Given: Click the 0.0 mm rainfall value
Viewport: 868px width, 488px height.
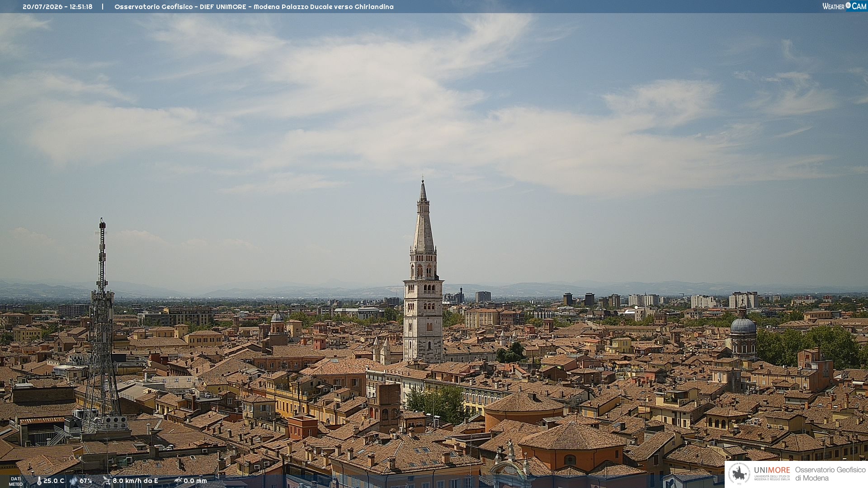Looking at the screenshot, I should (195, 481).
